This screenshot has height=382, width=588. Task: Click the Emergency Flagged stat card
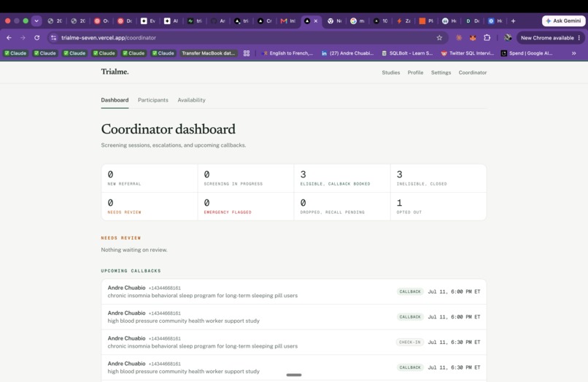(x=246, y=206)
